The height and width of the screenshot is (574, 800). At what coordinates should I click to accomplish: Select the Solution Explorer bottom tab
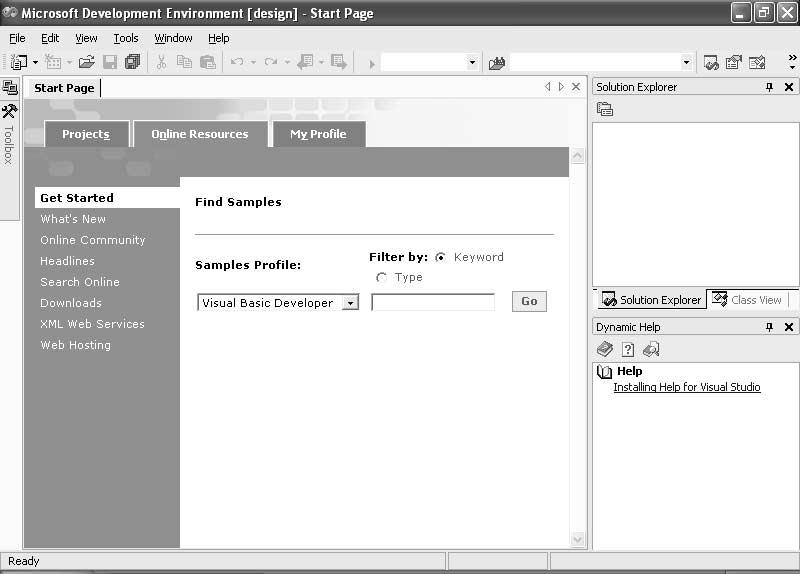tap(652, 300)
